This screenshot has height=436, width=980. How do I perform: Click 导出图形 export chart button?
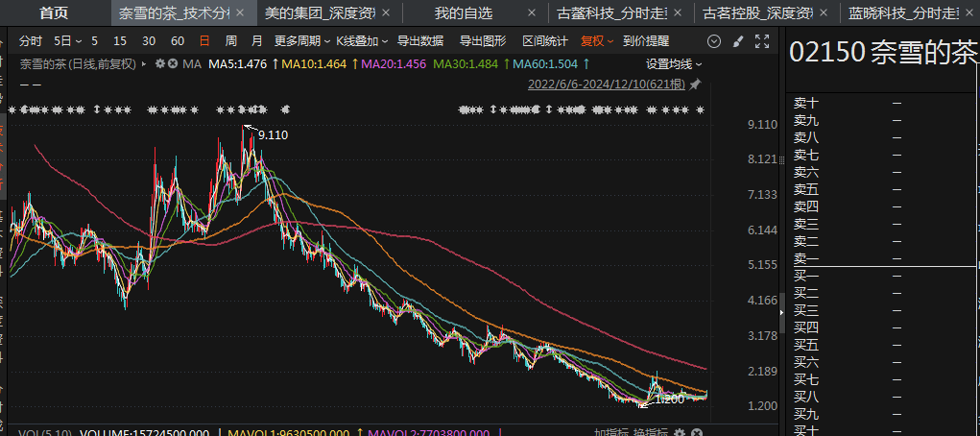[483, 41]
